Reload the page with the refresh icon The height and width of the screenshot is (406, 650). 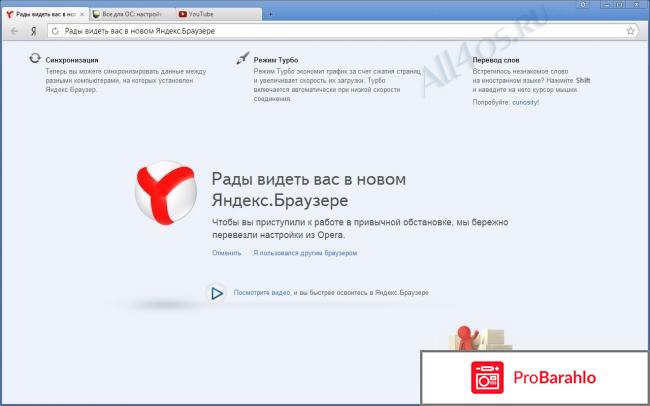(x=55, y=31)
